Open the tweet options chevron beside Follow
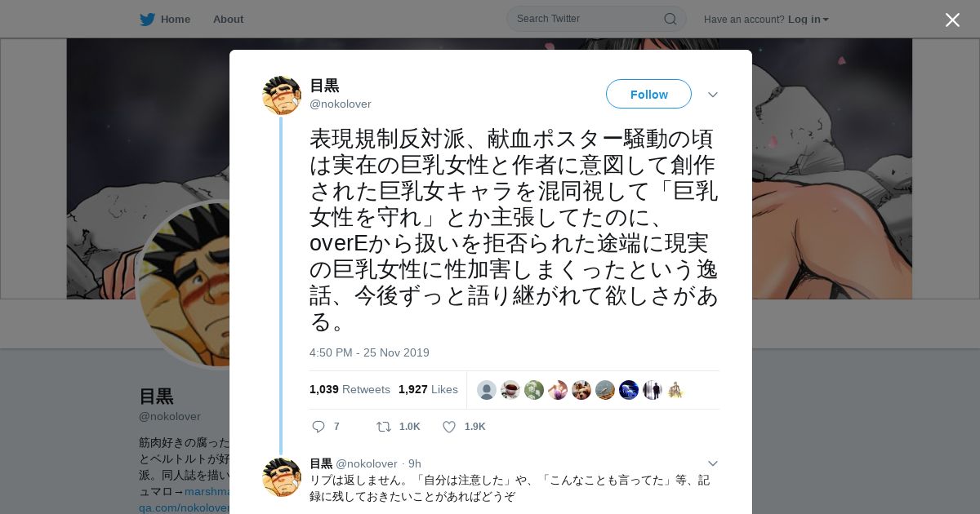The image size is (980, 514). 713,95
